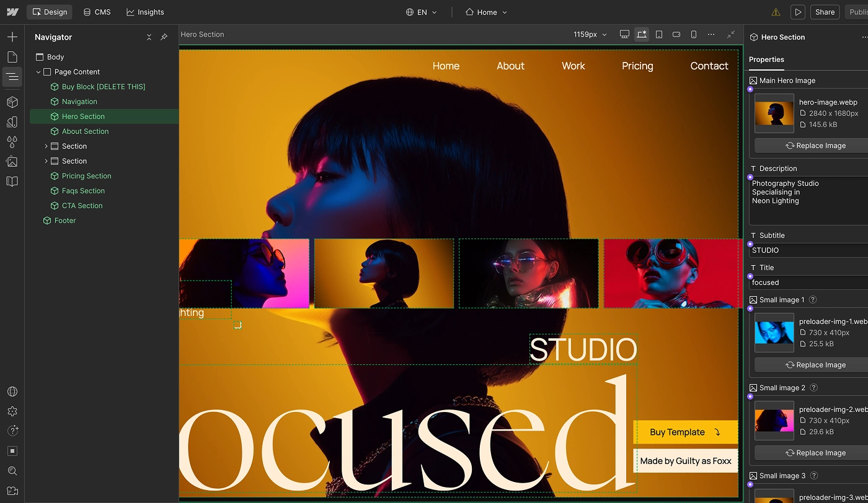Click the Description text area
Image resolution: width=868 pixels, height=503 pixels.
pos(808,201)
